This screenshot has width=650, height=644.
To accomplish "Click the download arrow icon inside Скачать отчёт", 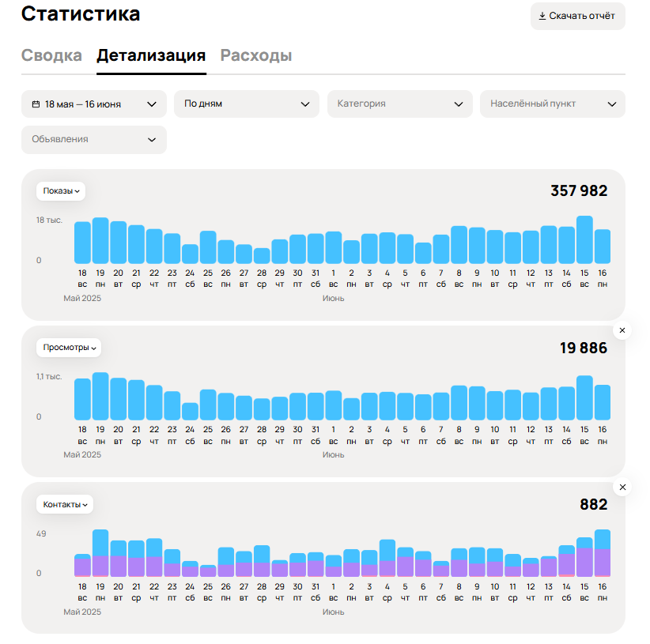I will pyautogui.click(x=542, y=16).
